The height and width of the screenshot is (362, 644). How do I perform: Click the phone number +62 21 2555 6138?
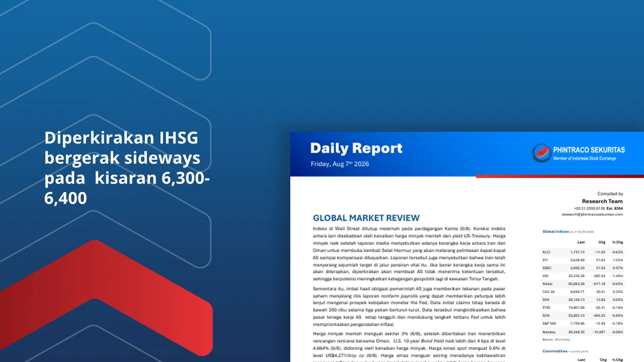pyautogui.click(x=589, y=208)
